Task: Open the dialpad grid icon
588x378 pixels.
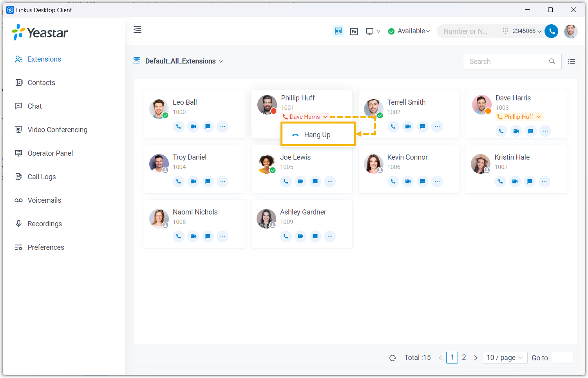Action: pyautogui.click(x=505, y=31)
